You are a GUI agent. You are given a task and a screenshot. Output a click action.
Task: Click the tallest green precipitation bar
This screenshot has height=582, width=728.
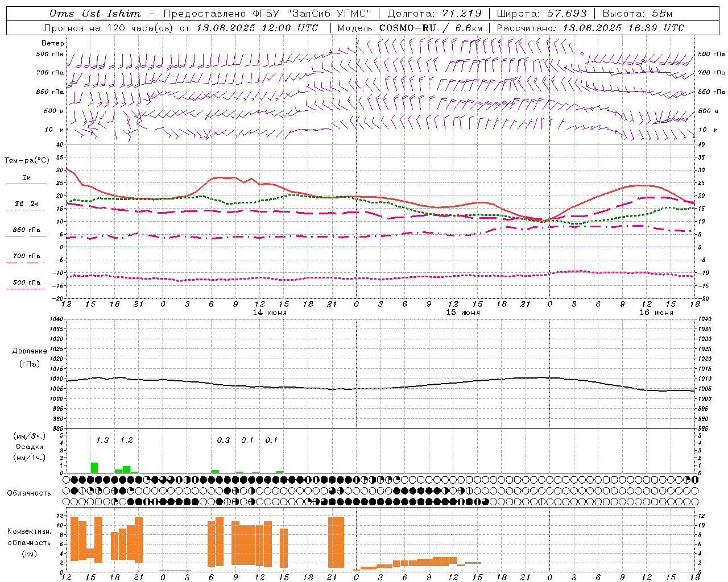click(x=94, y=468)
